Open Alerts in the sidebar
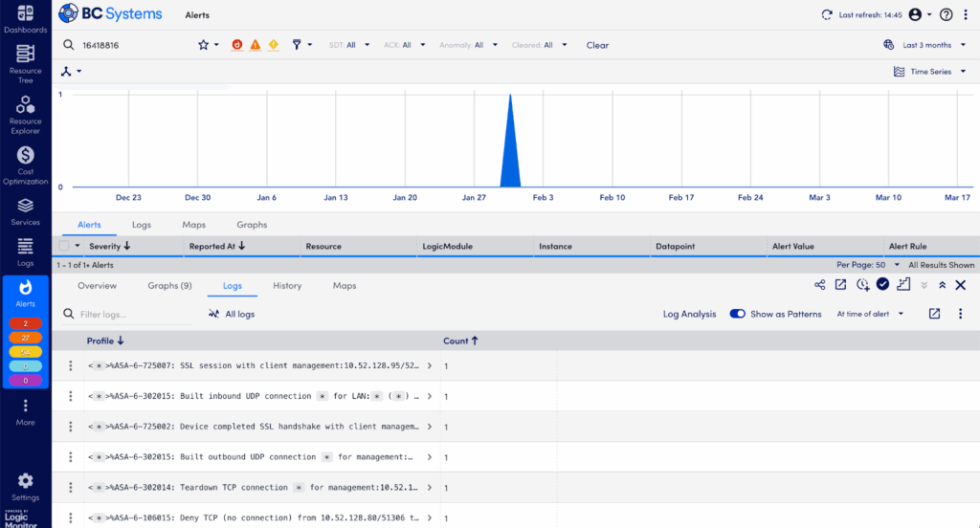The height and width of the screenshot is (528, 980). click(x=25, y=294)
